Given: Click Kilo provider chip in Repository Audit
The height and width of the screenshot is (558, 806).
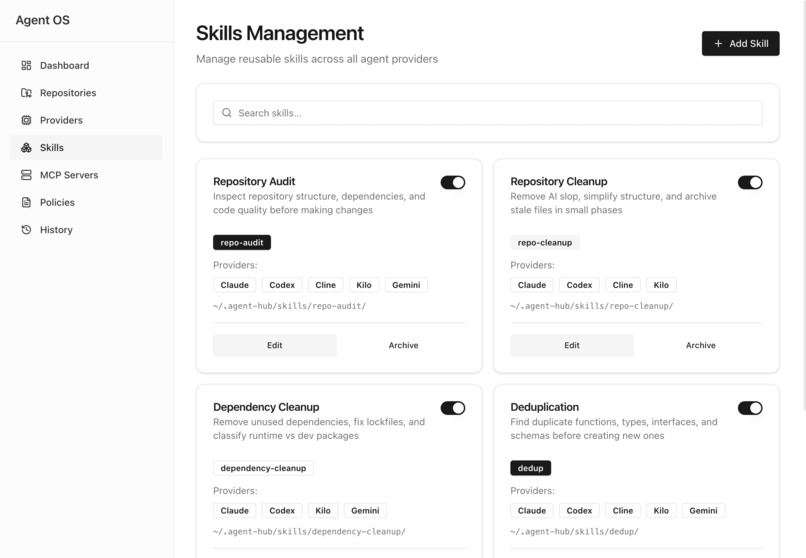Looking at the screenshot, I should [x=364, y=285].
